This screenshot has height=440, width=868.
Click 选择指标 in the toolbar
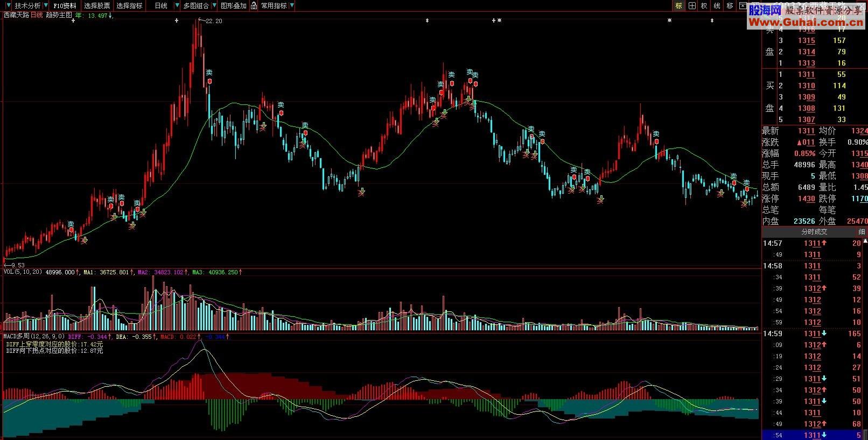[129, 5]
